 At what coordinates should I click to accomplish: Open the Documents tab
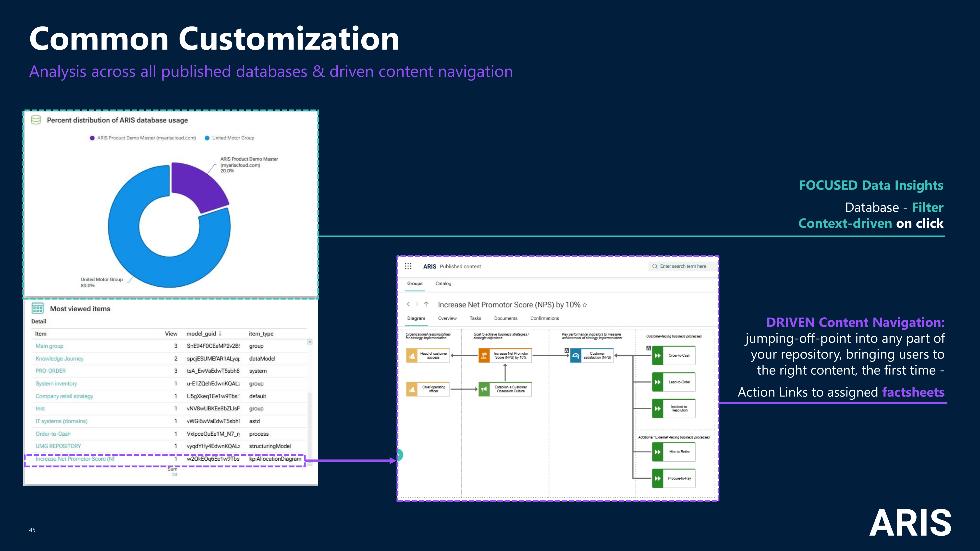pyautogui.click(x=506, y=318)
